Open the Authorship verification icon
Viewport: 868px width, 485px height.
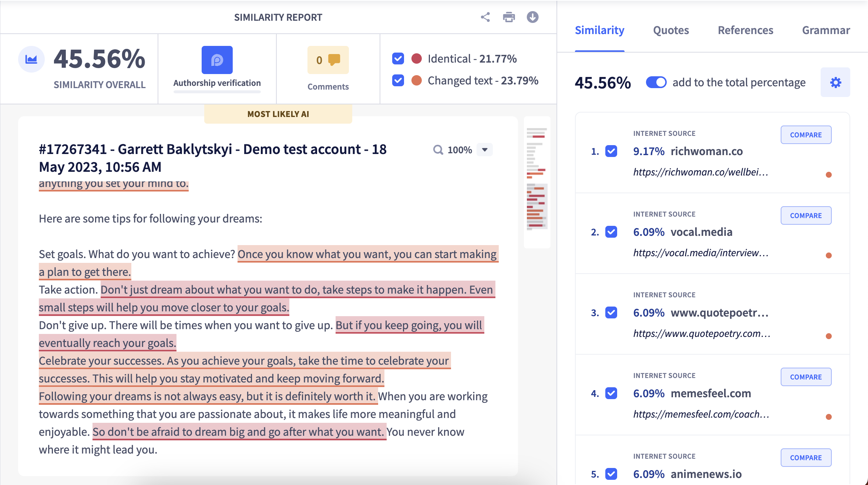pyautogui.click(x=217, y=60)
